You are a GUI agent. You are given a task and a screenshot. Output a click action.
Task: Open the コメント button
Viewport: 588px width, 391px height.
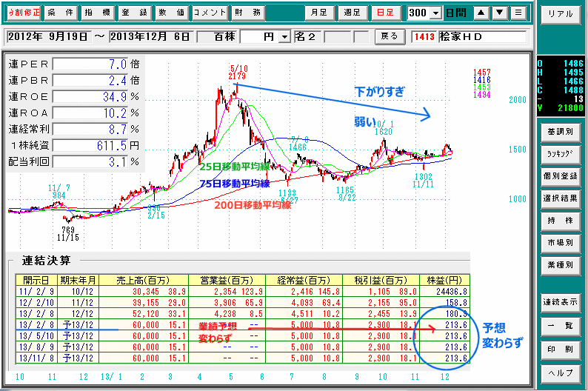tap(210, 13)
